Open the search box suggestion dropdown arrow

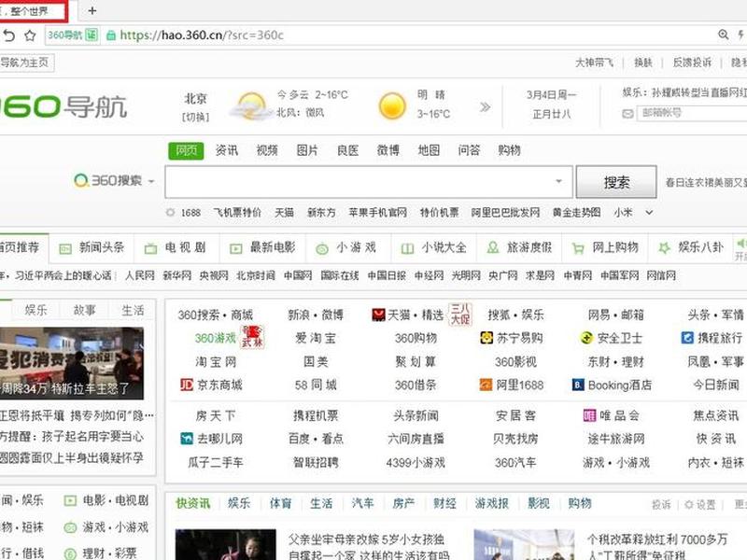(x=558, y=181)
